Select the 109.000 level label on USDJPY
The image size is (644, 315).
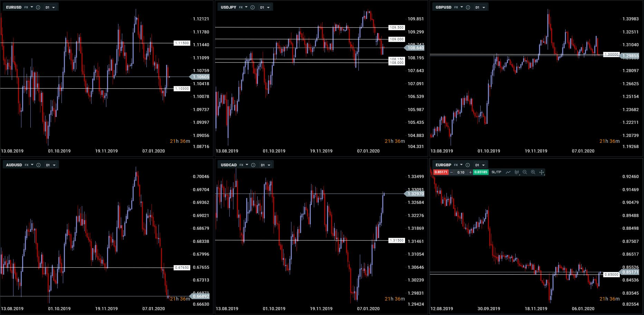click(x=396, y=39)
